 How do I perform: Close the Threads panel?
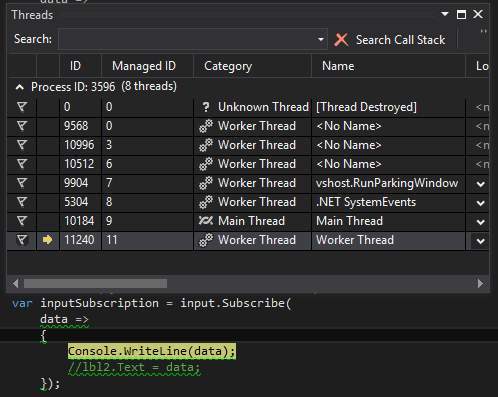point(478,14)
